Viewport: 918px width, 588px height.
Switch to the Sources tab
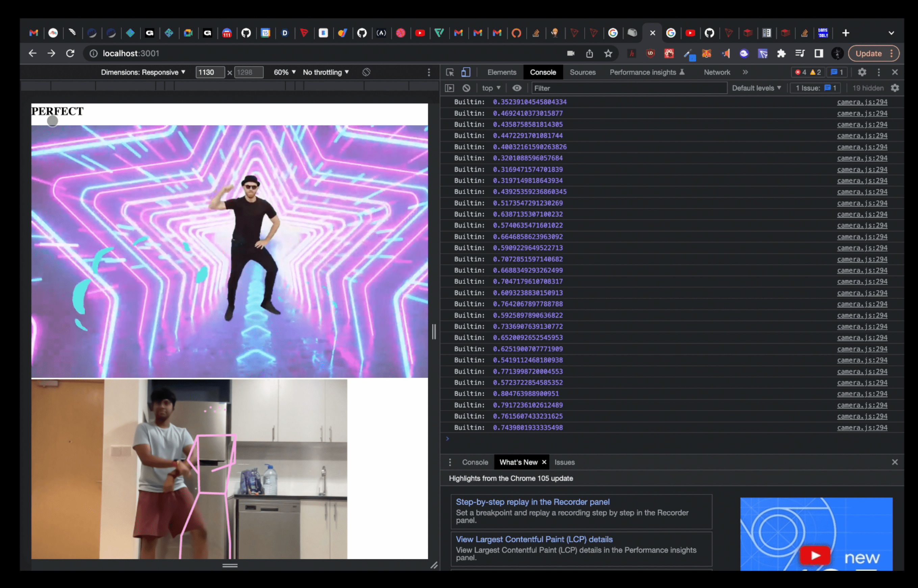pyautogui.click(x=582, y=72)
